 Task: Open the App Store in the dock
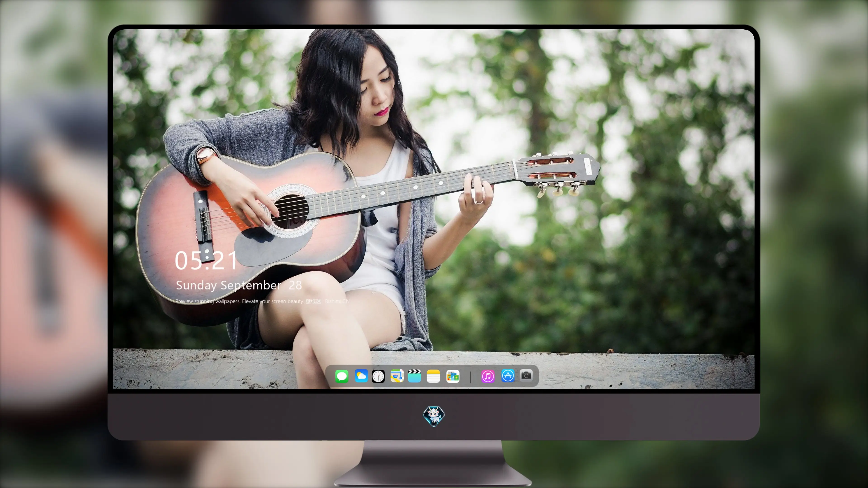(508, 375)
